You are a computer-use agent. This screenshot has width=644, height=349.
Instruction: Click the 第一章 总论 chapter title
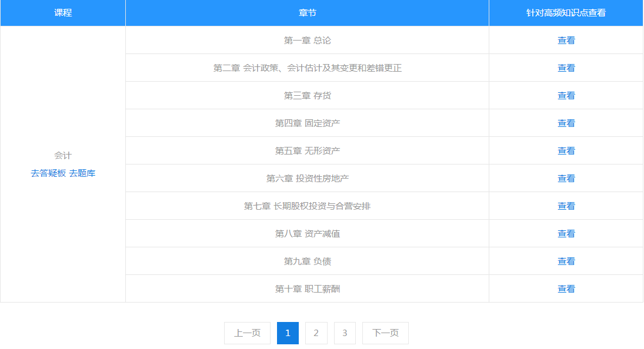pos(307,41)
